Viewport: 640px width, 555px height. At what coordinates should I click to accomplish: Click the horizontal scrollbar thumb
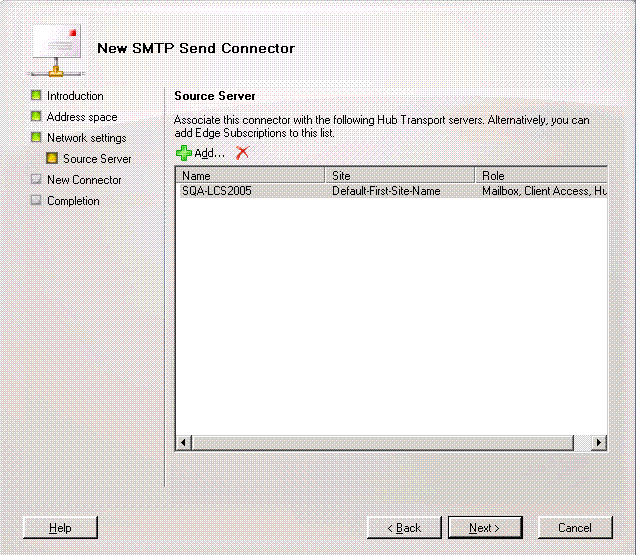[x=382, y=442]
